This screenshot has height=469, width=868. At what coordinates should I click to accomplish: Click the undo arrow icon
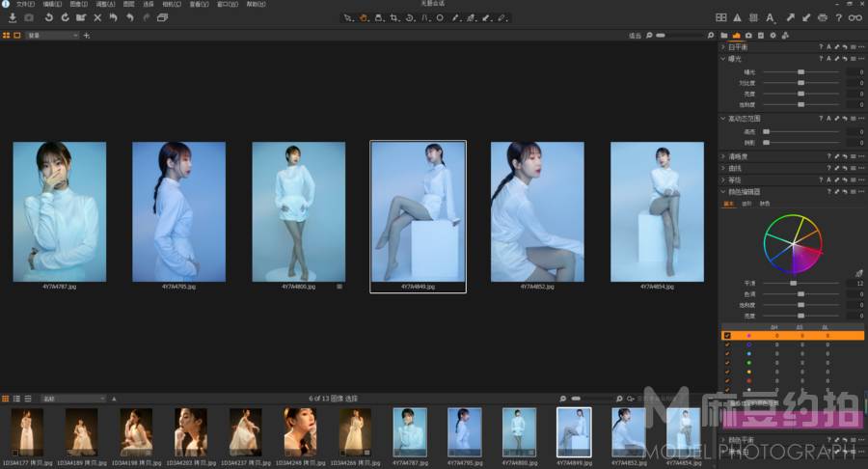129,17
